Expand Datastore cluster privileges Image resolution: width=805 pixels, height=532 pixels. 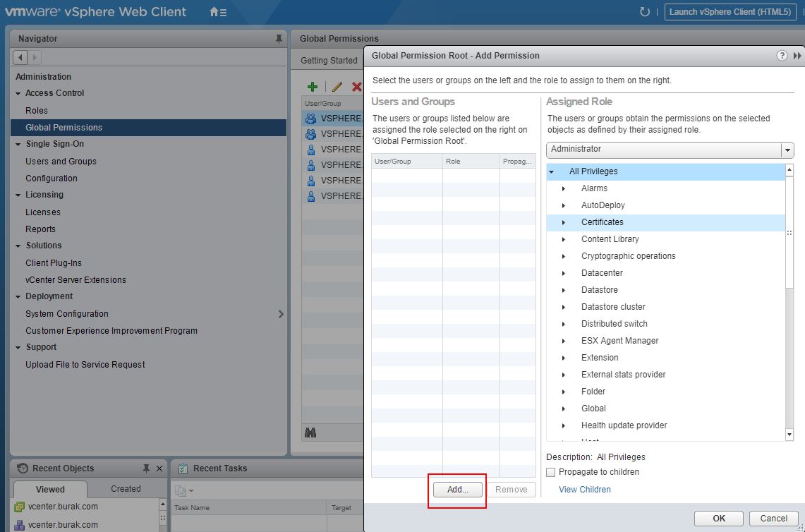pos(564,307)
